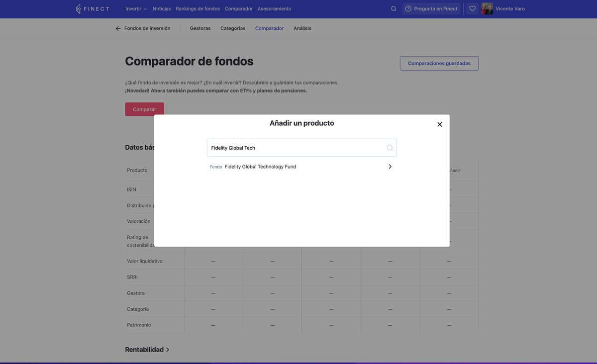The height and width of the screenshot is (364, 597).
Task: Click the Añadir un producto dialog title
Action: click(302, 123)
